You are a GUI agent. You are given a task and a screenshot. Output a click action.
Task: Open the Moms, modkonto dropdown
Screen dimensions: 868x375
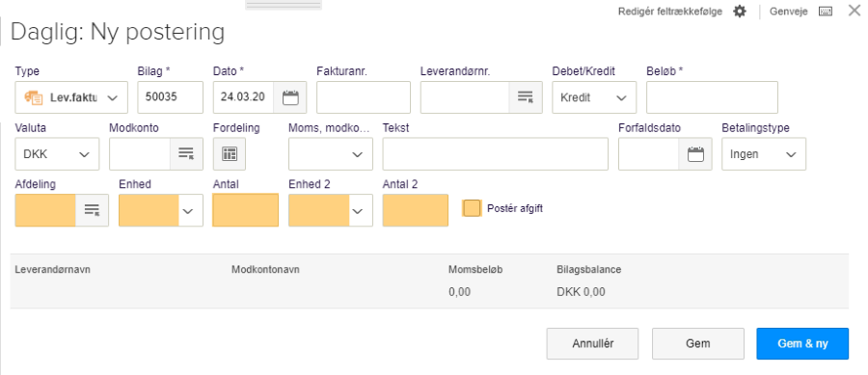tap(331, 154)
